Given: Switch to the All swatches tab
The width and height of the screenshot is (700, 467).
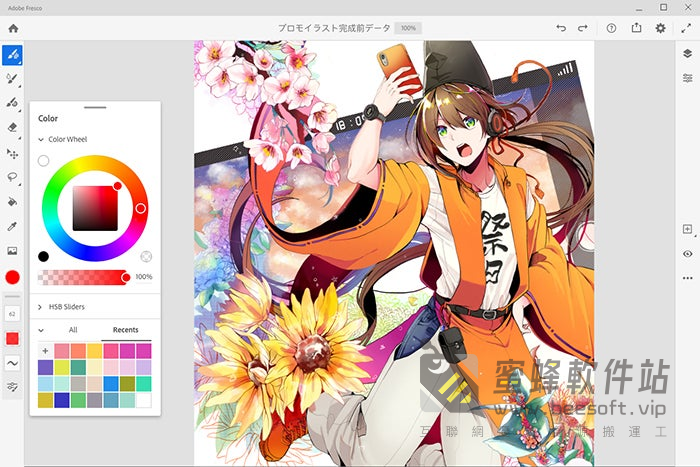Looking at the screenshot, I should coord(73,330).
